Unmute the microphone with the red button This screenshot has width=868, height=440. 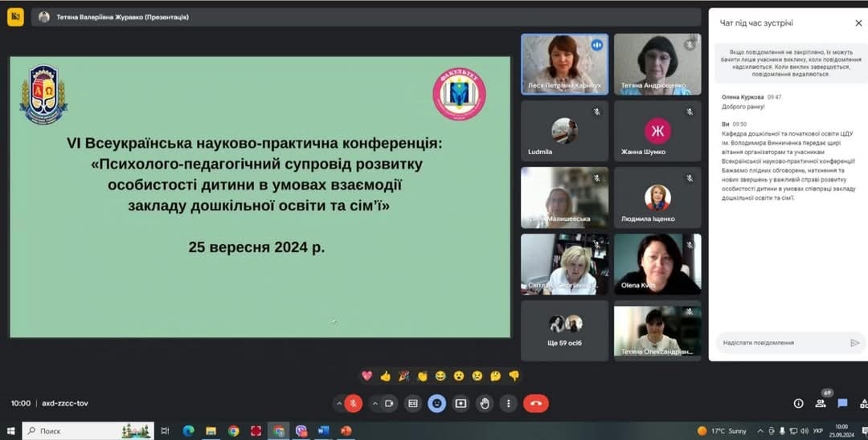coord(354,403)
